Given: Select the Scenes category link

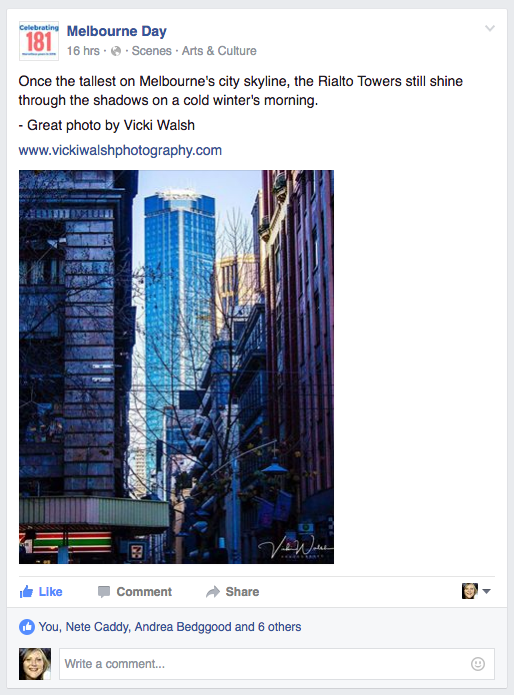Looking at the screenshot, I should pos(152,51).
